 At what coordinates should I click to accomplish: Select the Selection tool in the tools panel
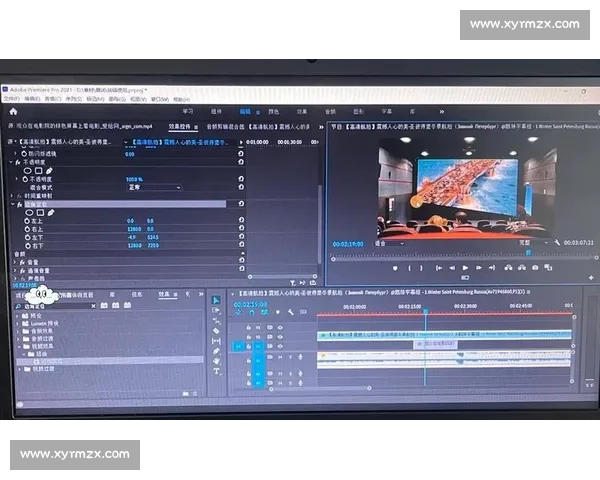216,300
